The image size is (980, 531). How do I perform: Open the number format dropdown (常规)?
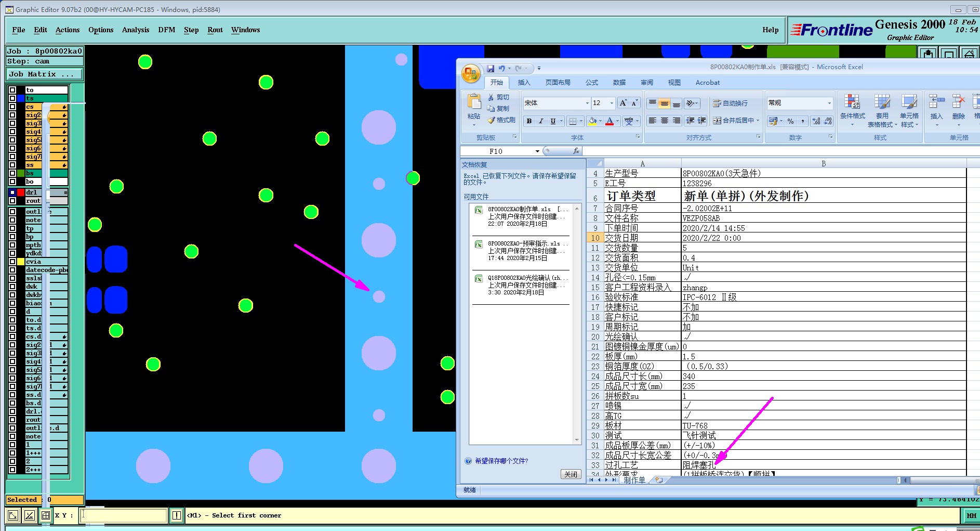click(x=829, y=103)
